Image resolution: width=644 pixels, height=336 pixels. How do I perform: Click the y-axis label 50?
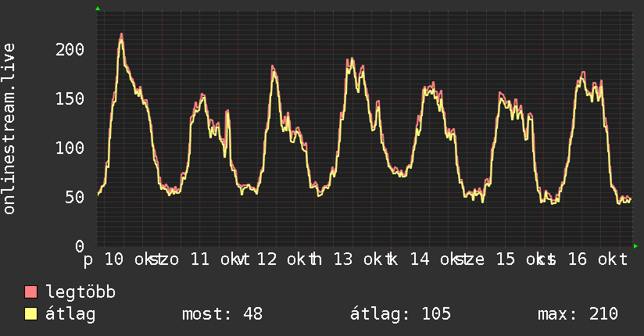tap(75, 197)
